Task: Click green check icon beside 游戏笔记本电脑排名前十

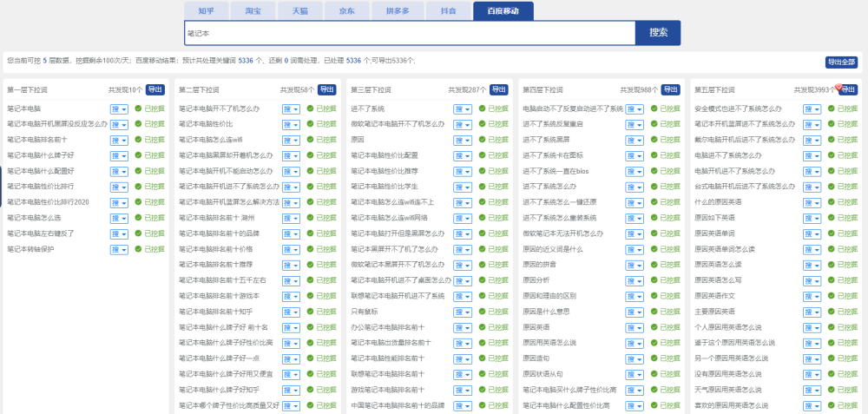Action: point(482,390)
